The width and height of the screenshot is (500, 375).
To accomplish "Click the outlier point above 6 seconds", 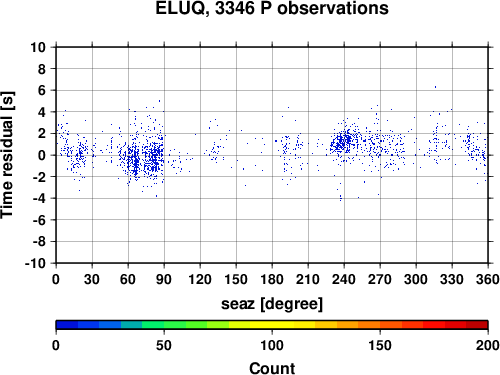I will [x=435, y=87].
